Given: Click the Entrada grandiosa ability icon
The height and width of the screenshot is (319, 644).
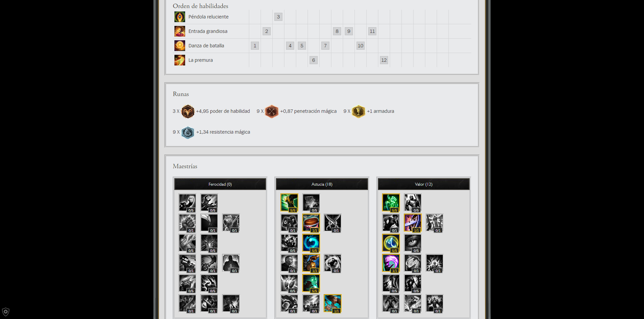Looking at the screenshot, I should [180, 31].
